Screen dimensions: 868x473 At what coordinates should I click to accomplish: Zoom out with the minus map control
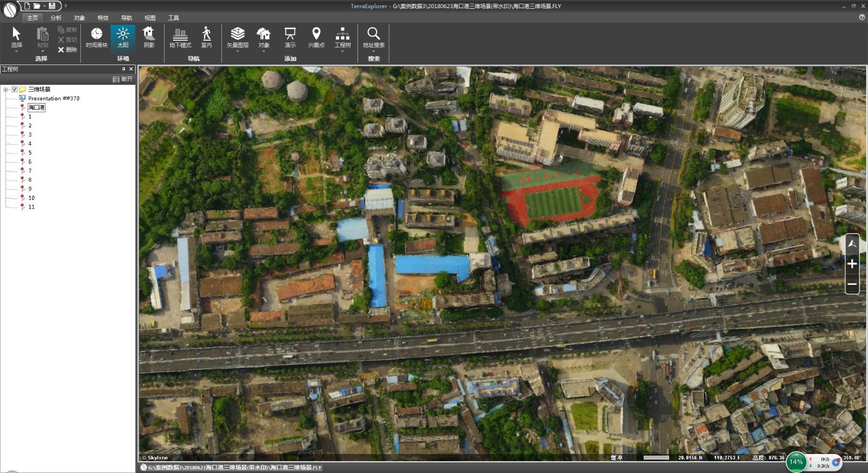[852, 284]
